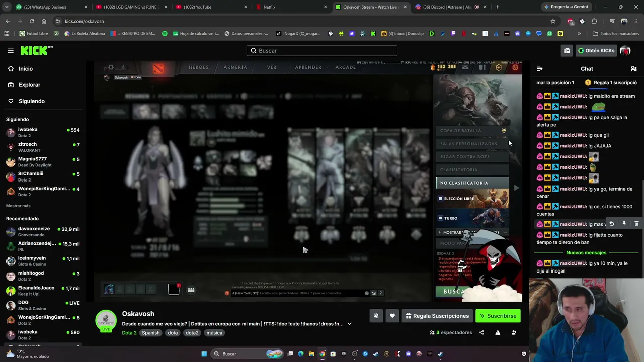Open davooxeneize recommended channel
The image size is (644, 362).
click(43, 231)
